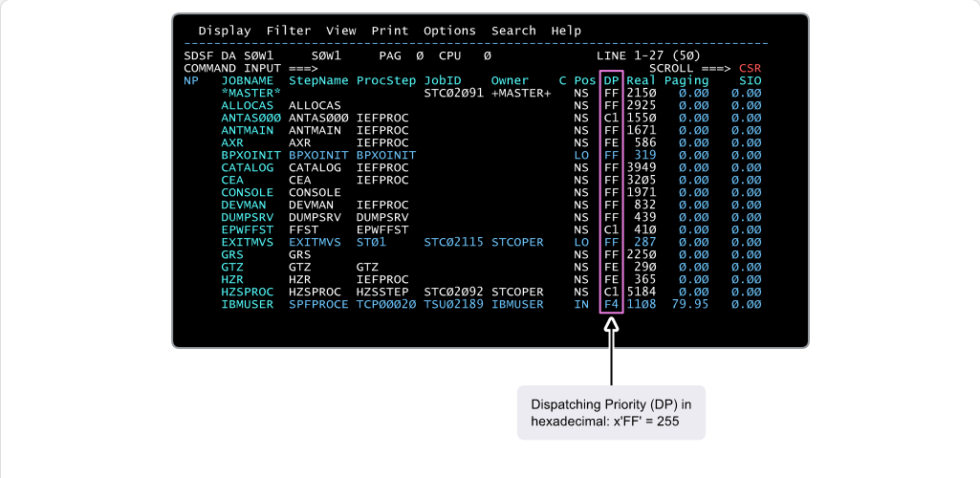Select the ANTAS000 job name
Image resolution: width=980 pixels, height=478 pixels.
[250, 119]
